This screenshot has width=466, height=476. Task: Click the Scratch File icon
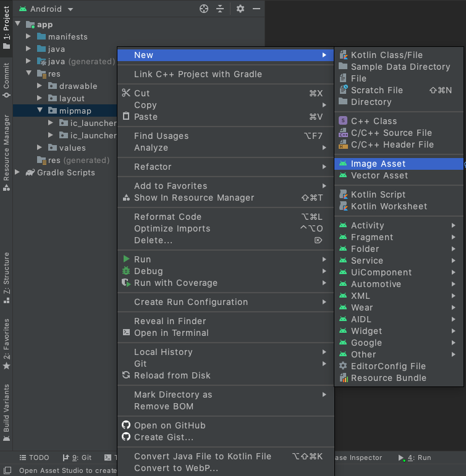[x=344, y=90]
